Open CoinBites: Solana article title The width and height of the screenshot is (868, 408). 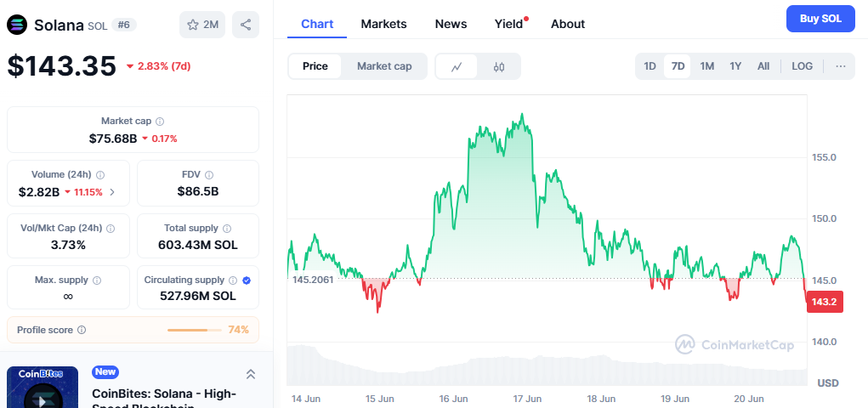coord(164,399)
